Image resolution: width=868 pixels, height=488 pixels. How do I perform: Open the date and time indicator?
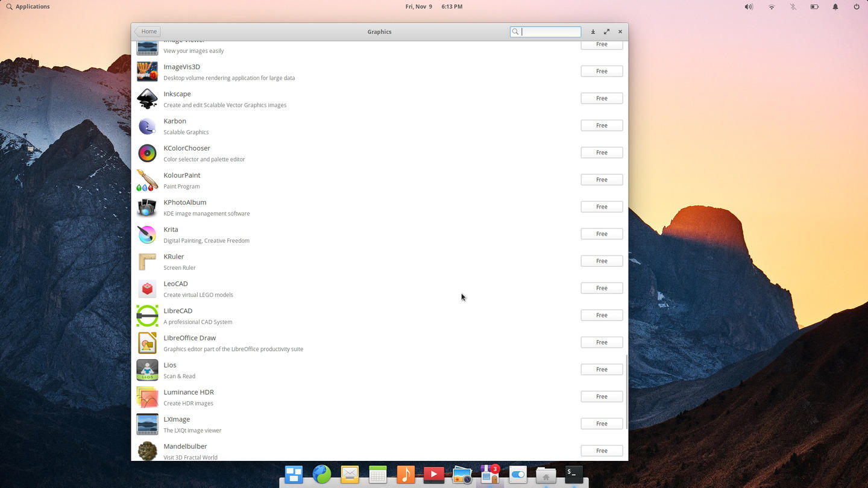point(434,7)
